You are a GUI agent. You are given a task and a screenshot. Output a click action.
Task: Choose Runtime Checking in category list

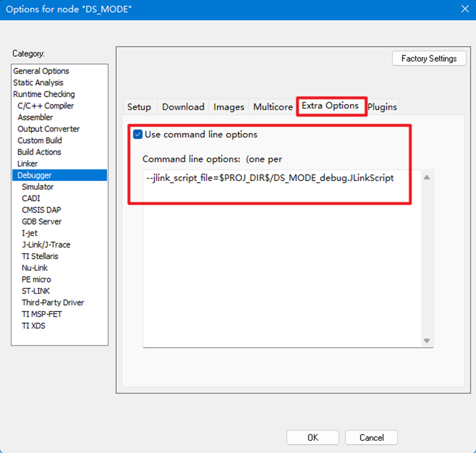[44, 94]
